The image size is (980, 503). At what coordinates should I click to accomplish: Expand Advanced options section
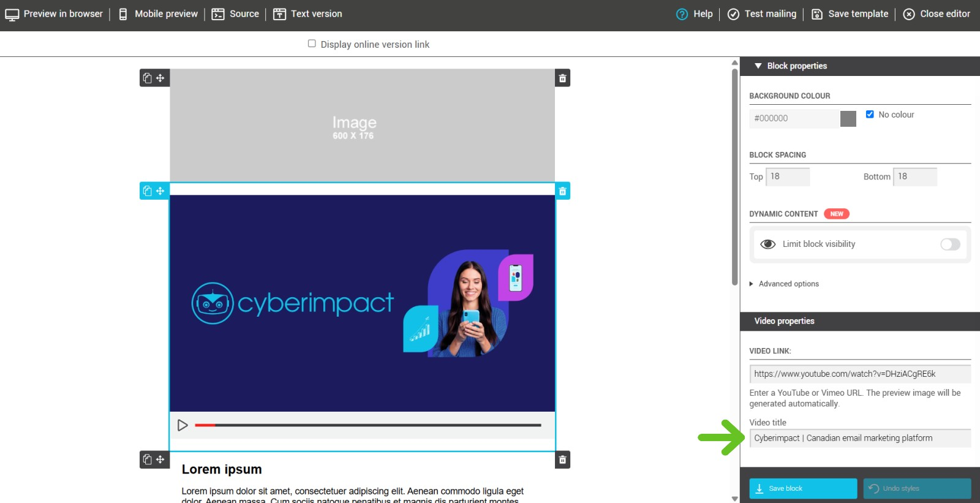click(x=788, y=284)
